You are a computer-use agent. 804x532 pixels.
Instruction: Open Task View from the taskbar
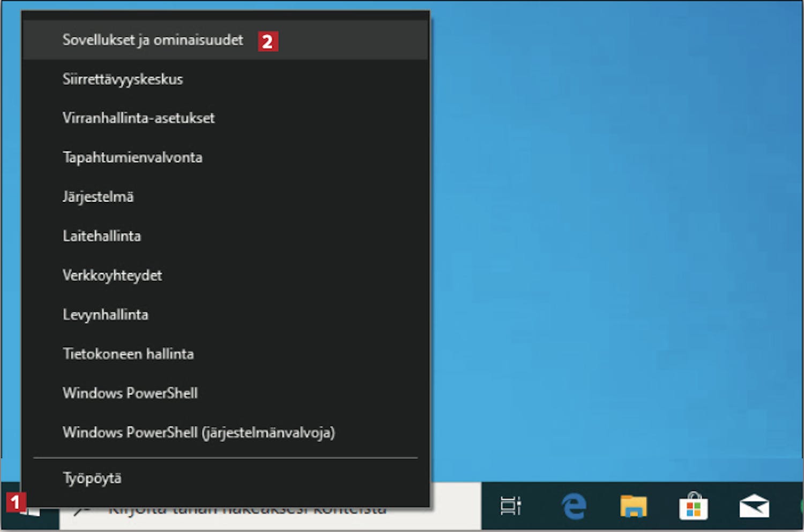point(510,506)
